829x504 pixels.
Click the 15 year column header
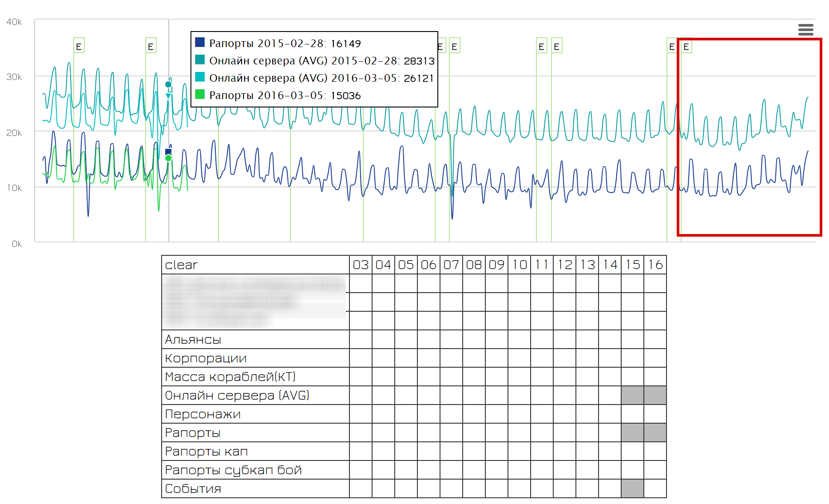pyautogui.click(x=633, y=265)
